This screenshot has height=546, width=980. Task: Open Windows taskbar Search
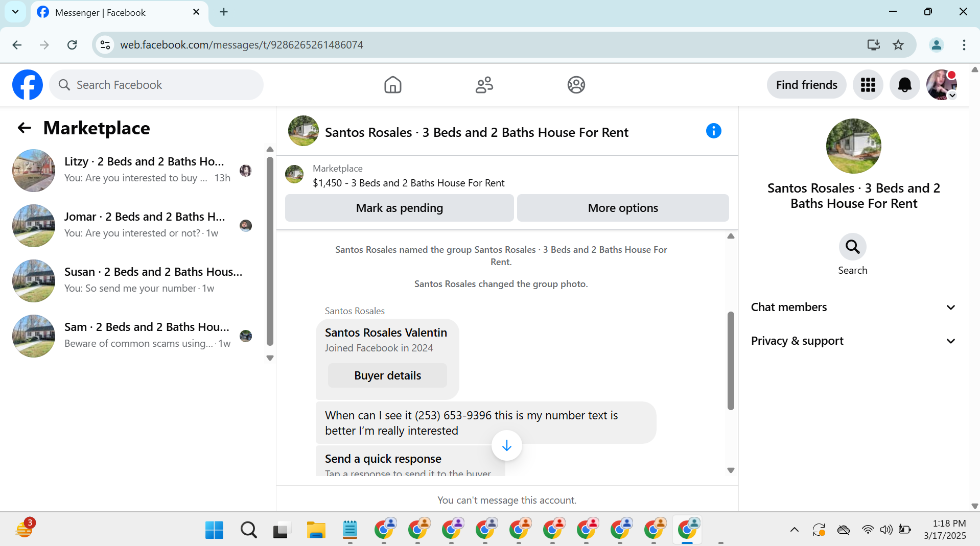[249, 530]
